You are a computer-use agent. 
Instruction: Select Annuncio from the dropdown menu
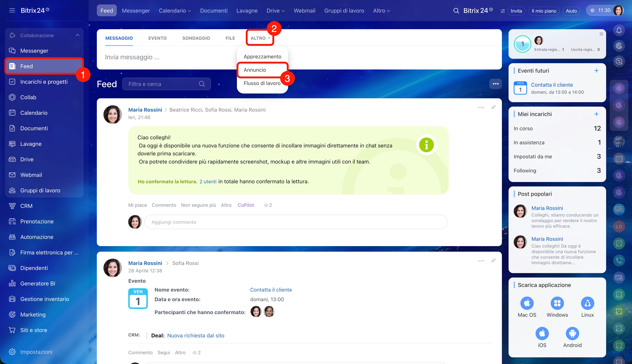click(x=255, y=70)
